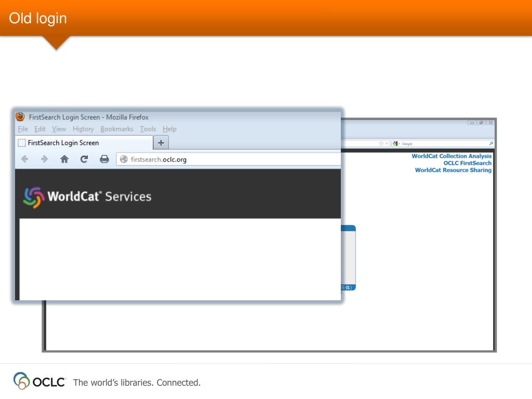The image size is (532, 399).
Task: Open the WorldCat Collection Analysis link
Action: tap(451, 156)
